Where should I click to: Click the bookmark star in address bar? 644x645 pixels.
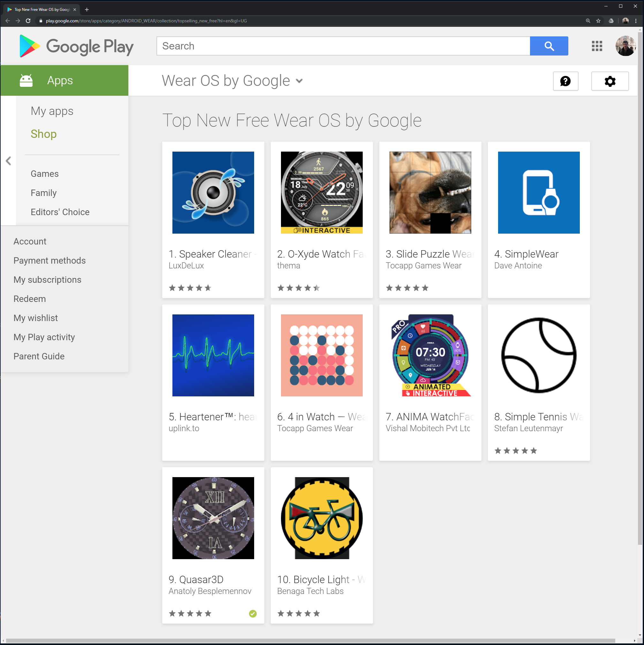[598, 21]
